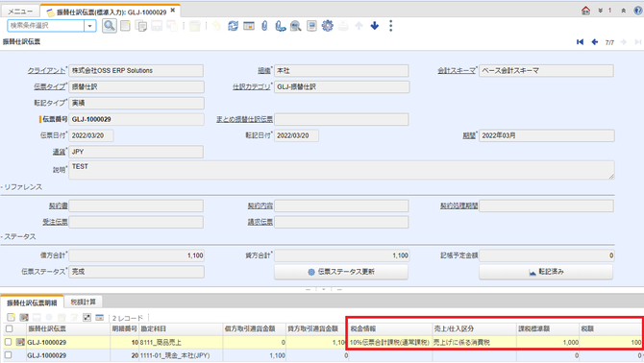This screenshot has height=363, width=644.
Task: Click the 借方取引通貨金額 column header
Action: [254, 328]
